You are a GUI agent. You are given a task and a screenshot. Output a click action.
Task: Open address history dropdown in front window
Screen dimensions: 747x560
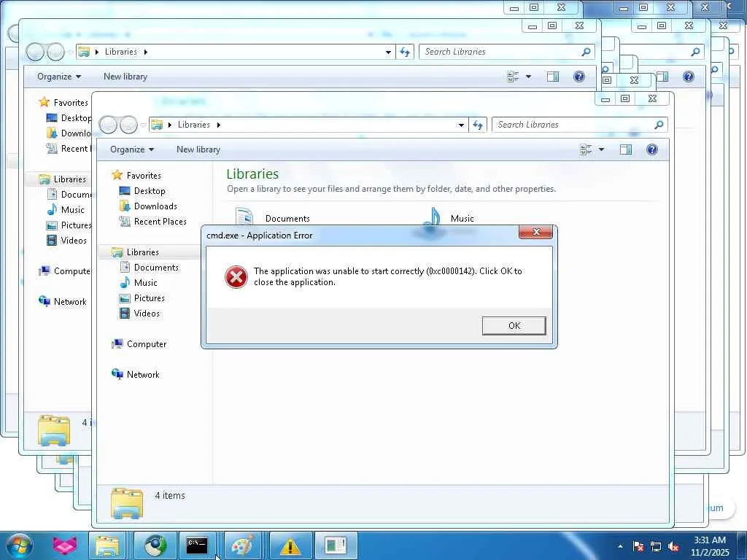pos(461,125)
